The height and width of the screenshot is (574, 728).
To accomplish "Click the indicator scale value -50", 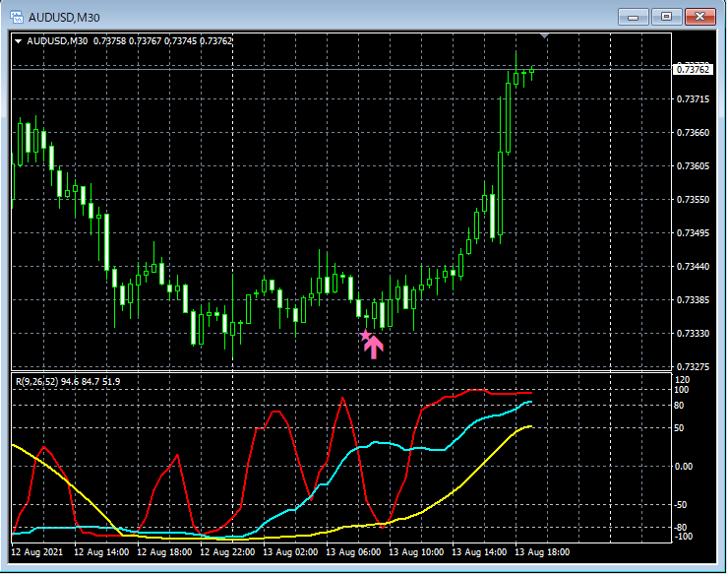I will click(680, 505).
